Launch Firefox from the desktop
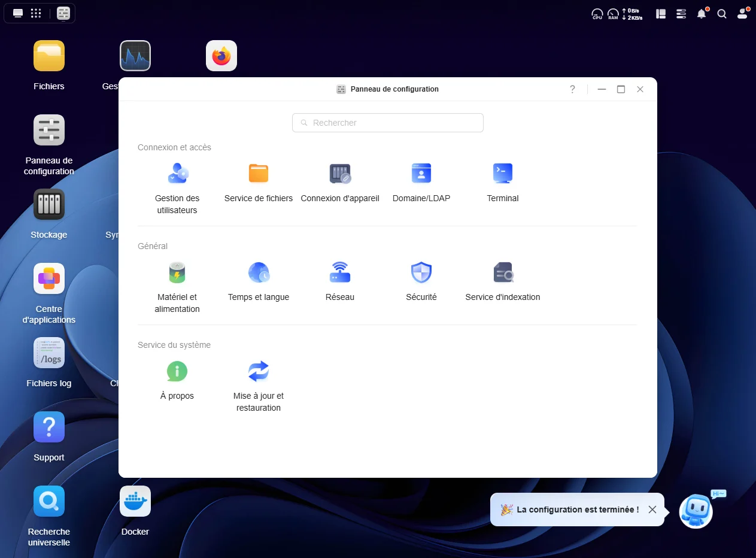The width and height of the screenshot is (756, 558). click(x=221, y=56)
